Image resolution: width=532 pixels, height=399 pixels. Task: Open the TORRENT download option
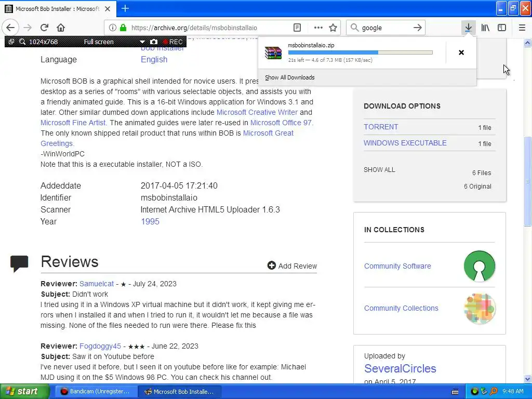381,127
